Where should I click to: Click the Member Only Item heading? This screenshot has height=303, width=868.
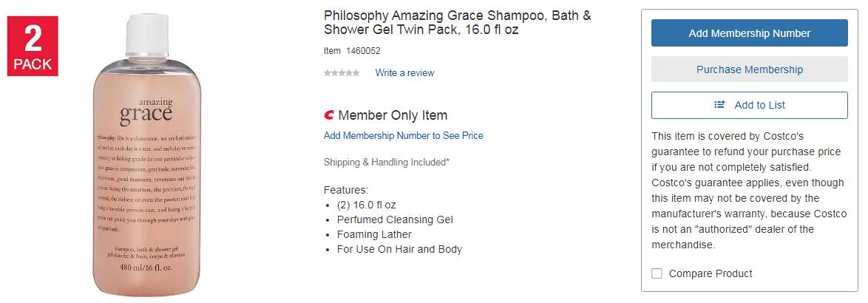pos(393,115)
